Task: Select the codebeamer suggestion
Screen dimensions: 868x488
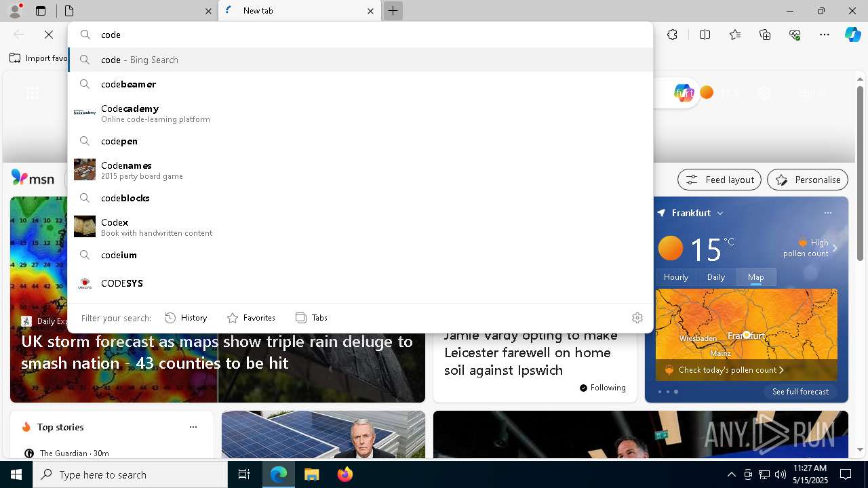Action: click(x=360, y=84)
